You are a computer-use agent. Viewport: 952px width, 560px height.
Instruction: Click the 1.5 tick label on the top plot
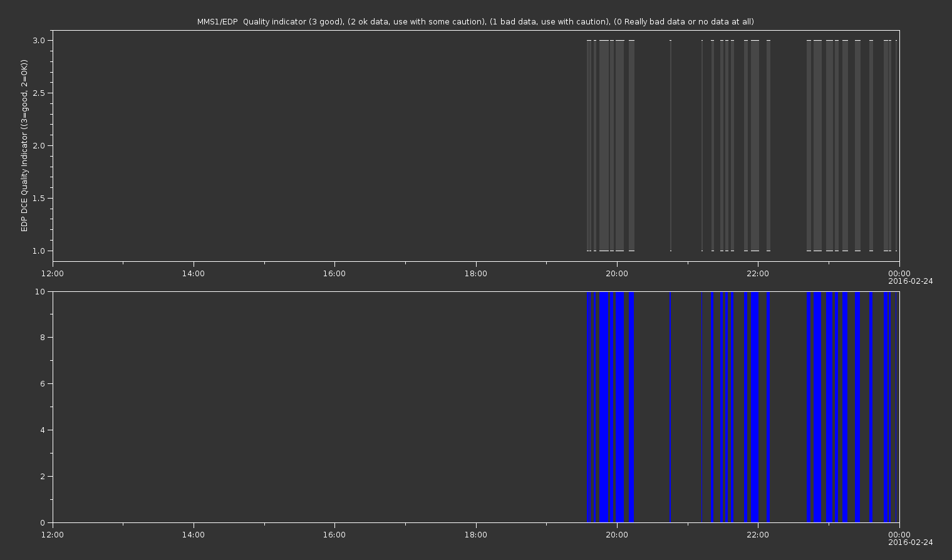click(38, 199)
